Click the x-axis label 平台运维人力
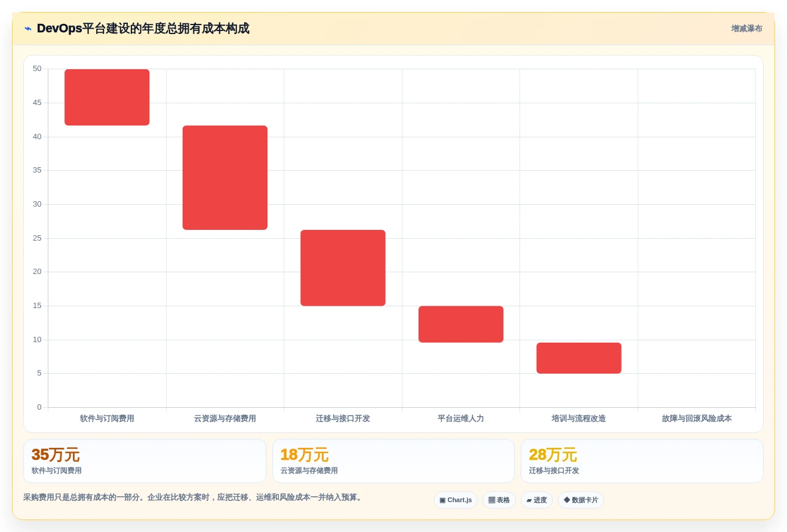The height and width of the screenshot is (532, 787). [461, 419]
